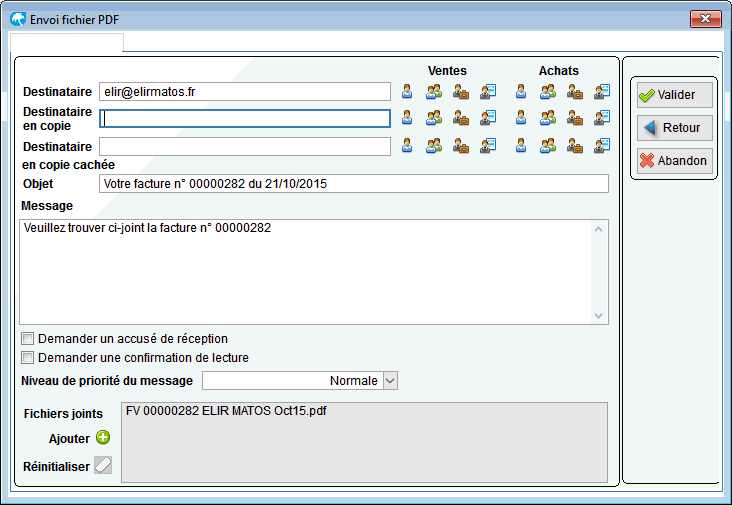Click the Retour button
The height and width of the screenshot is (505, 732).
pos(675,128)
